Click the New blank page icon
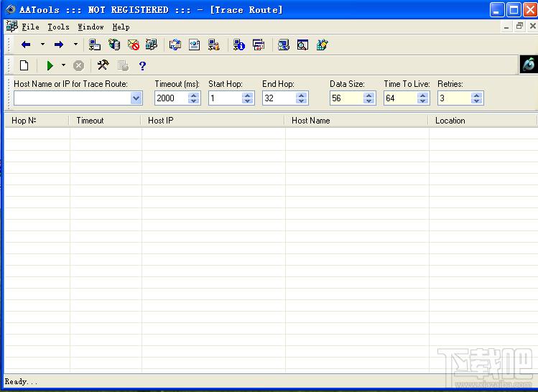Image resolution: width=538 pixels, height=392 pixels. (x=24, y=65)
